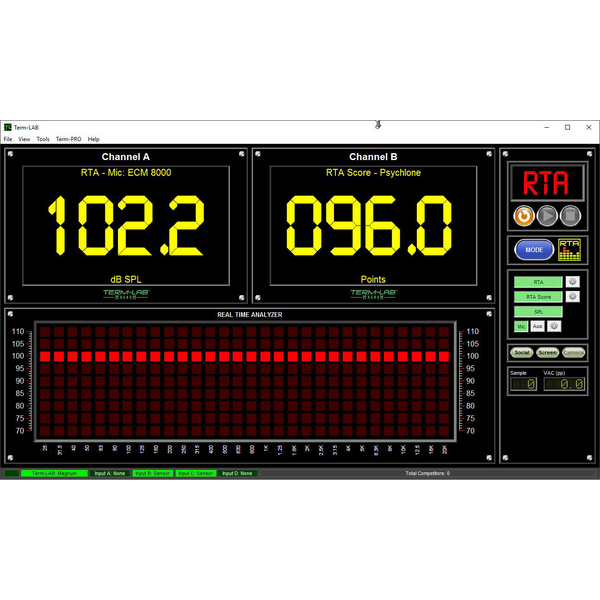Screen dimensions: 600x600
Task: Click the 400 frequency band label
Action: (210, 449)
